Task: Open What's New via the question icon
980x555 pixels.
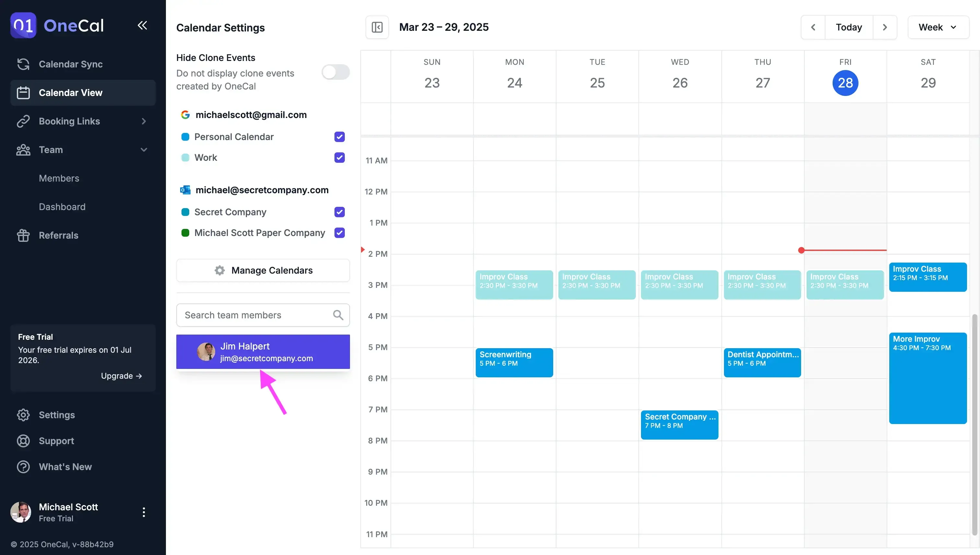Action: click(23, 466)
